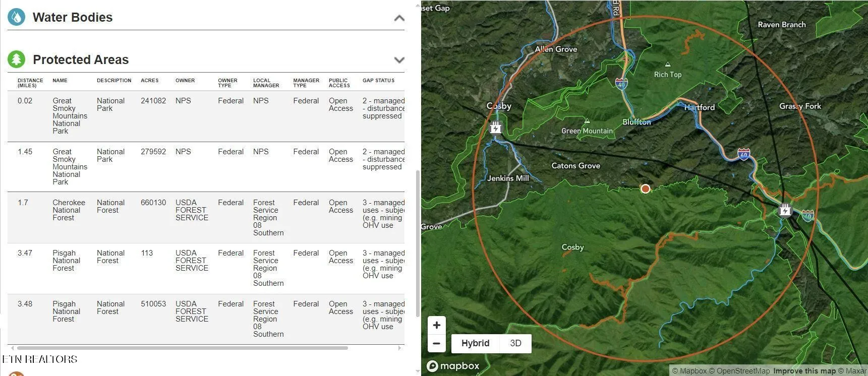Open Improve this map link
The image size is (868, 376).
(804, 371)
